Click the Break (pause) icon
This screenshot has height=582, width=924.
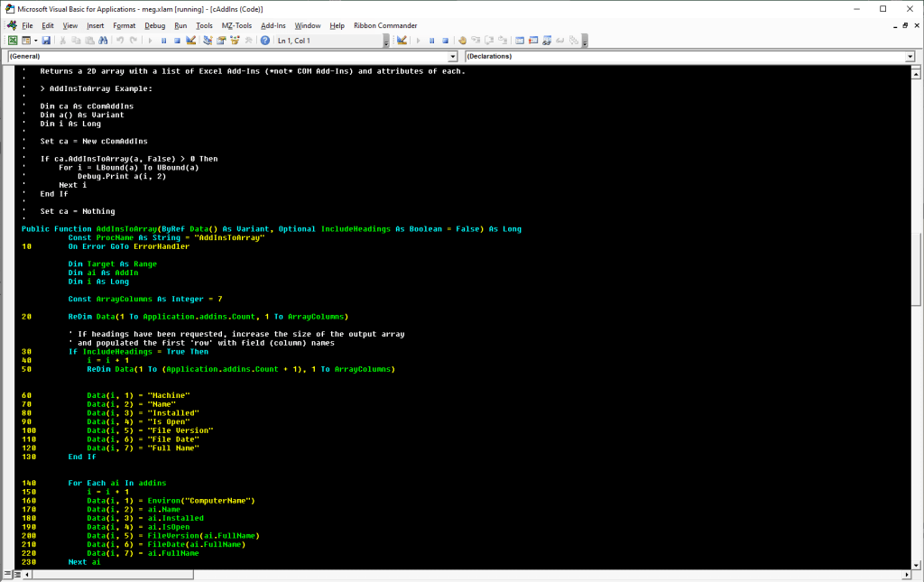coord(164,42)
